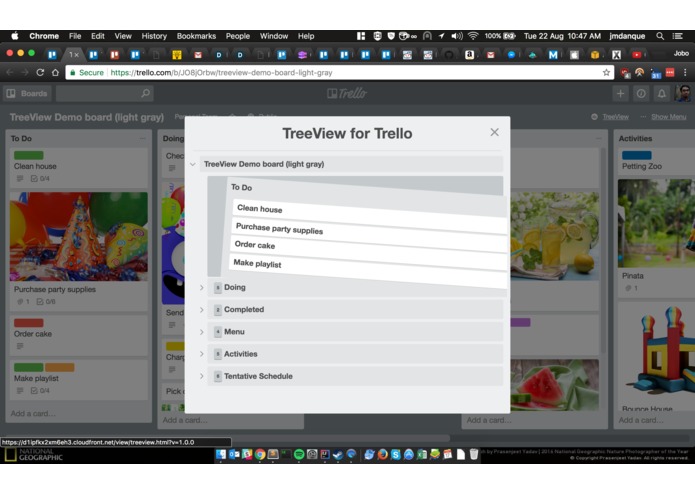Click the Trello logo in the header
Image resolution: width=695 pixels, height=494 pixels.
click(x=347, y=93)
